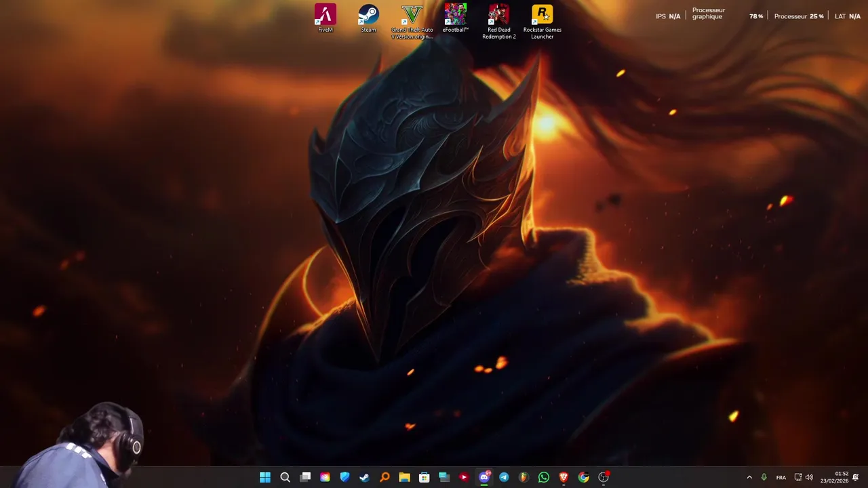Open network status tray icon
The width and height of the screenshot is (868, 488).
[x=798, y=477]
